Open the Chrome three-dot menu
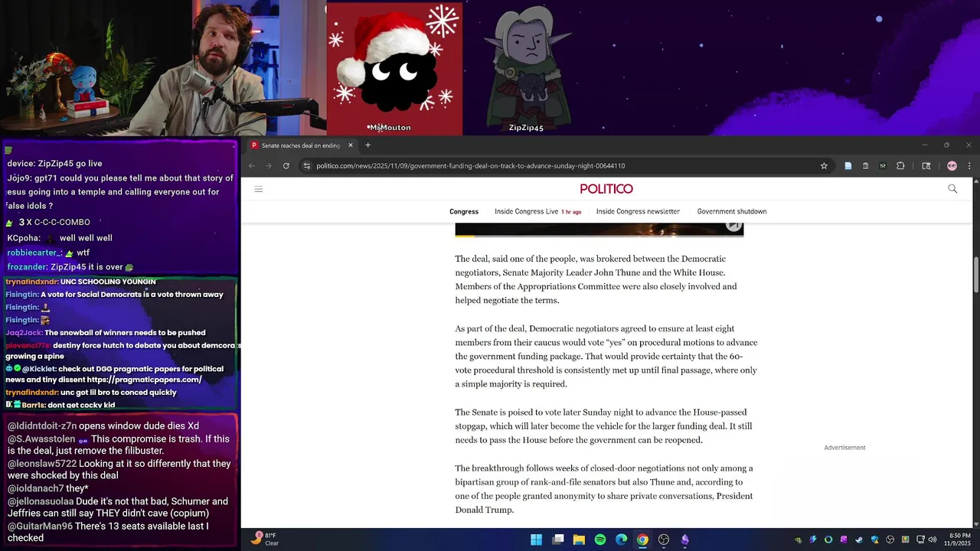Viewport: 980px width, 551px height. tap(969, 165)
